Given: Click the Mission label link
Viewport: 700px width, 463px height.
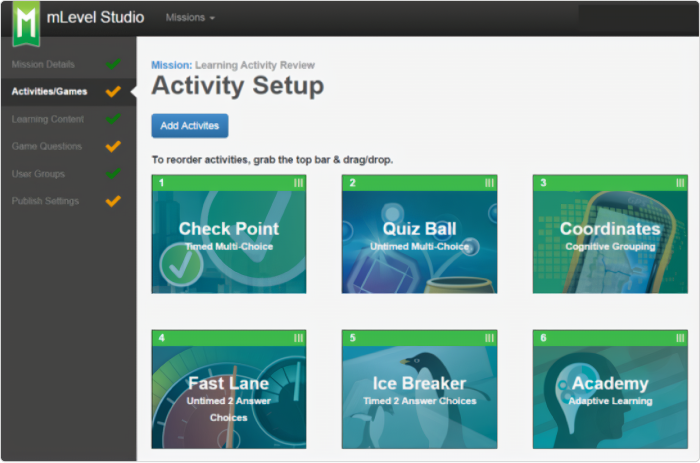Looking at the screenshot, I should pos(171,65).
